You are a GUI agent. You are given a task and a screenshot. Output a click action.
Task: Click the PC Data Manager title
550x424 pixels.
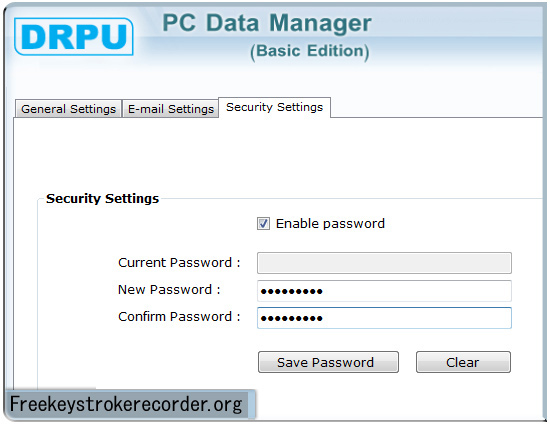pos(267,23)
